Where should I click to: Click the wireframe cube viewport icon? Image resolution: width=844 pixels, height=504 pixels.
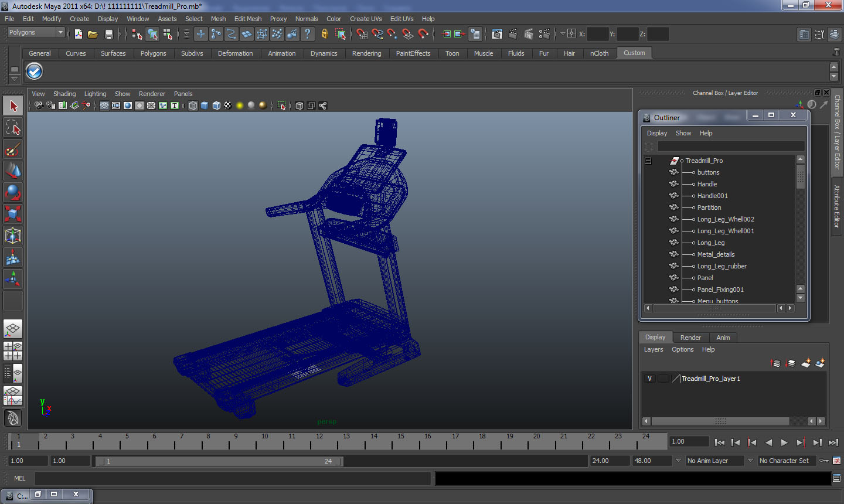[x=193, y=105]
